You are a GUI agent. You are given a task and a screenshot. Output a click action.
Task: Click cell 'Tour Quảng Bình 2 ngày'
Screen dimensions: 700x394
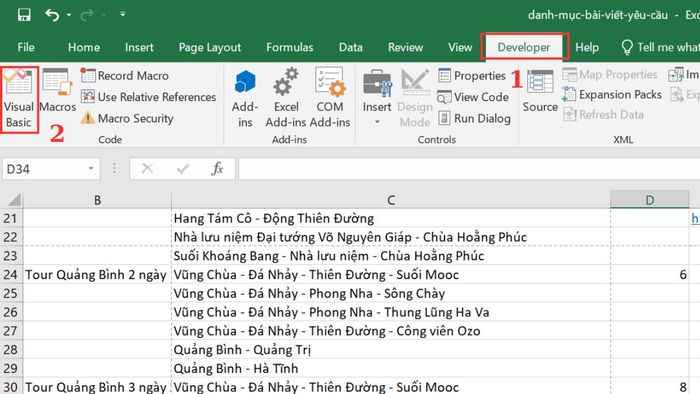[97, 274]
